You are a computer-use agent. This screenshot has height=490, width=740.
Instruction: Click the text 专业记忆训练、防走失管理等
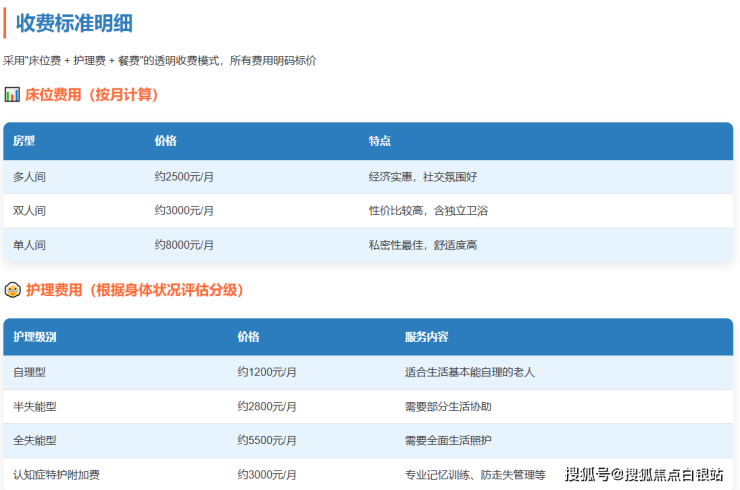coord(475,475)
